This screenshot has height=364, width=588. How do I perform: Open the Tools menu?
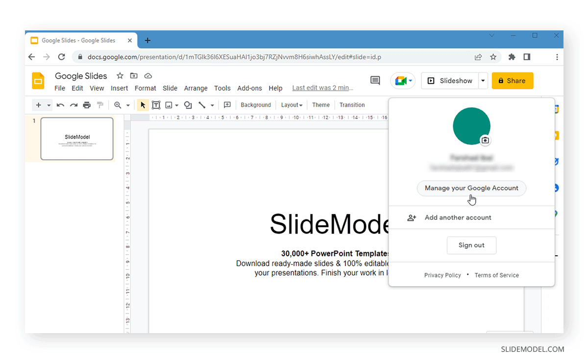[x=222, y=88]
